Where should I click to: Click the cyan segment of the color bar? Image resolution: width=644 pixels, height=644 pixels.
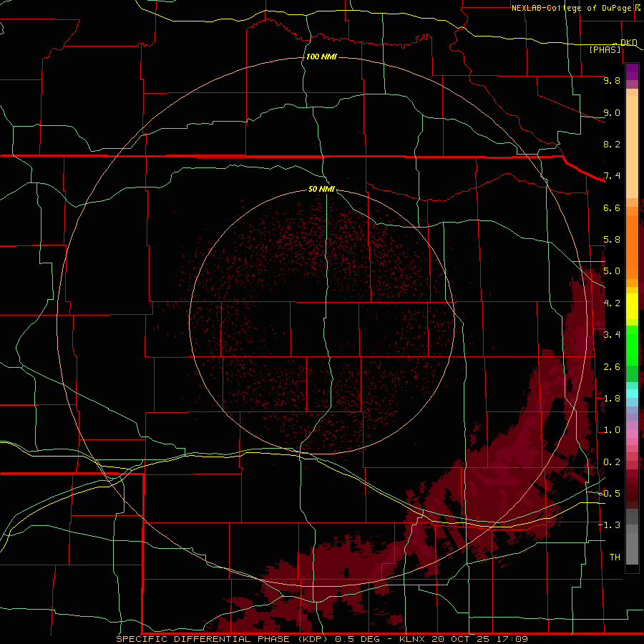tap(632, 394)
